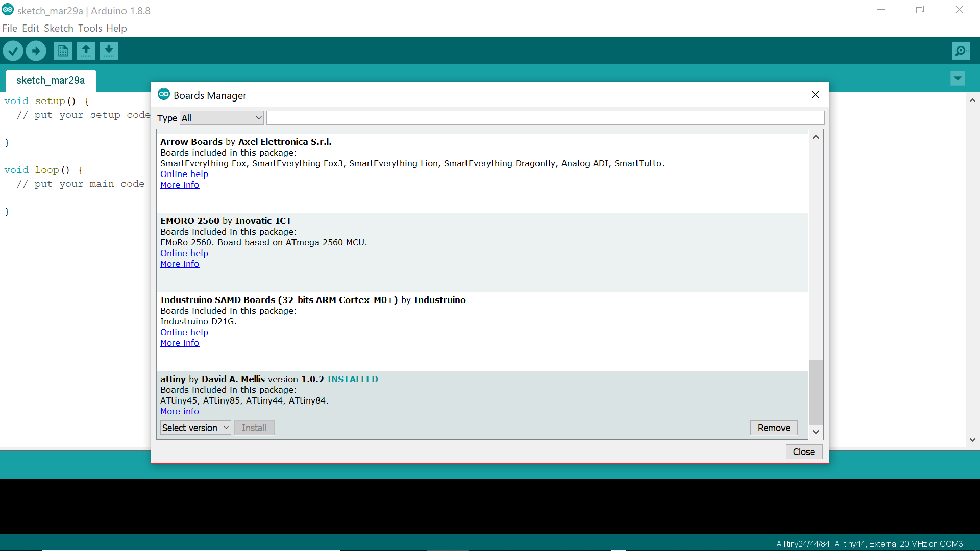Open the sketch tab dropdown arrow

pyautogui.click(x=958, y=78)
